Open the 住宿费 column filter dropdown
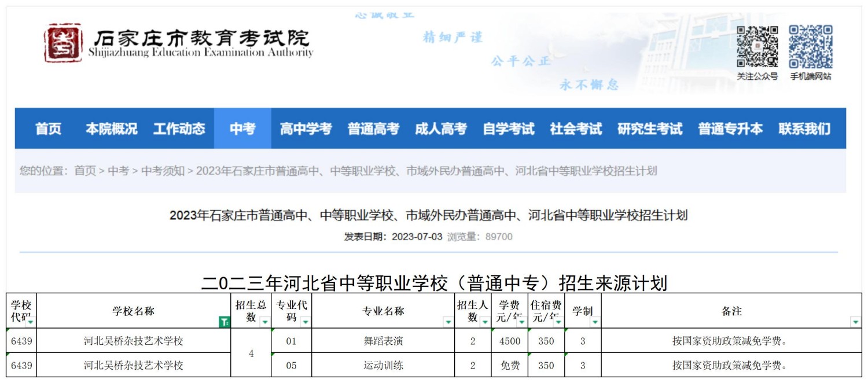Screen dimensions: 868x383 (558, 322)
